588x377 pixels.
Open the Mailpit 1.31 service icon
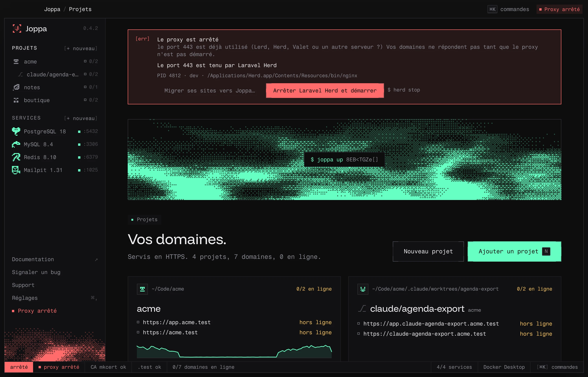click(x=16, y=170)
